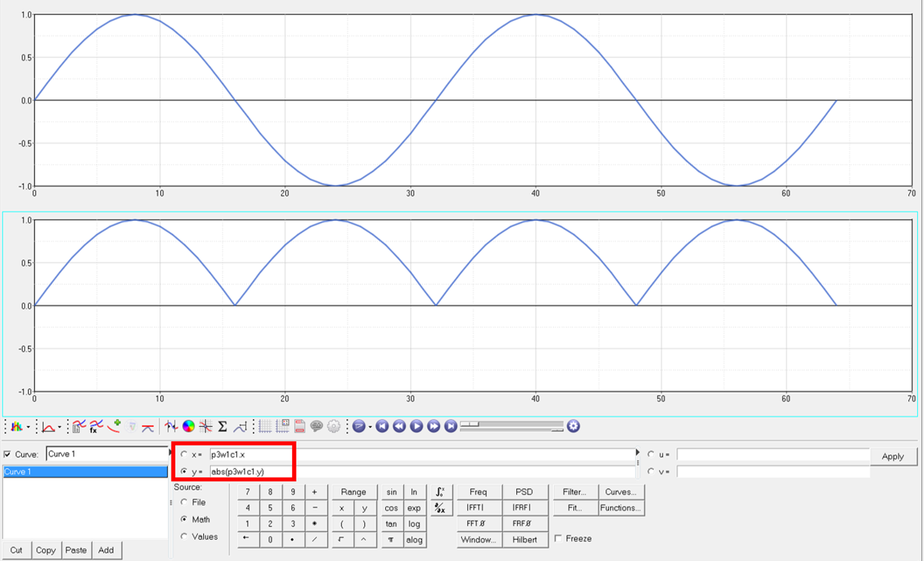
Task: Click the x expression input field
Action: 422,454
